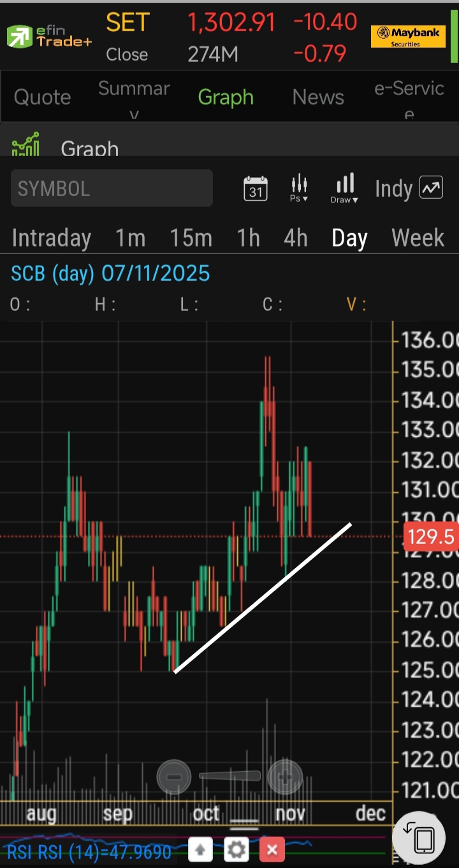459x868 pixels.
Task: Select the 1m timeframe
Action: point(131,238)
